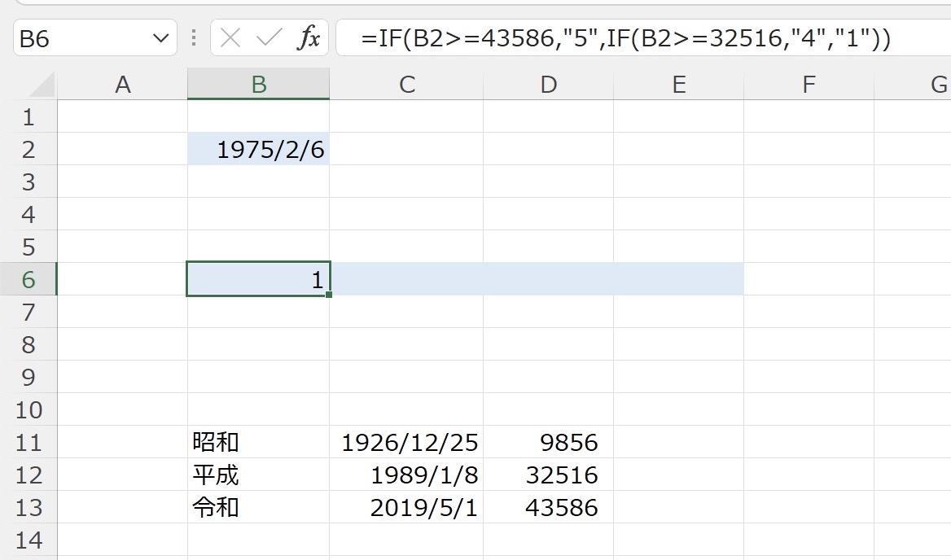
Task: Confirm formula entry with the checkmark icon
Action: 269,38
